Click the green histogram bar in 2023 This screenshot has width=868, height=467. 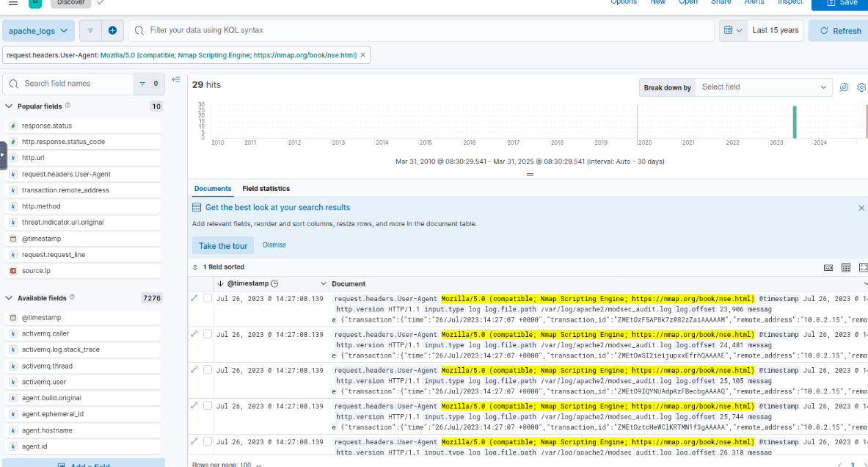click(x=794, y=122)
